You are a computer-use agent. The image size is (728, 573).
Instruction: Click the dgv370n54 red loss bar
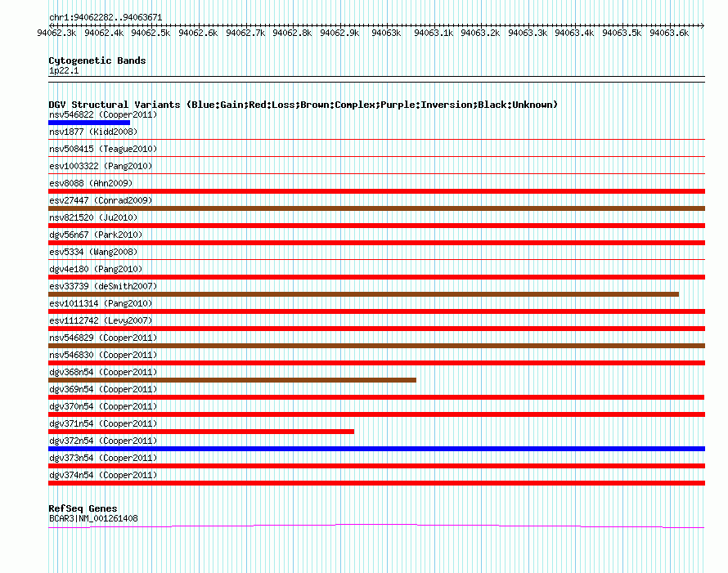(376, 414)
